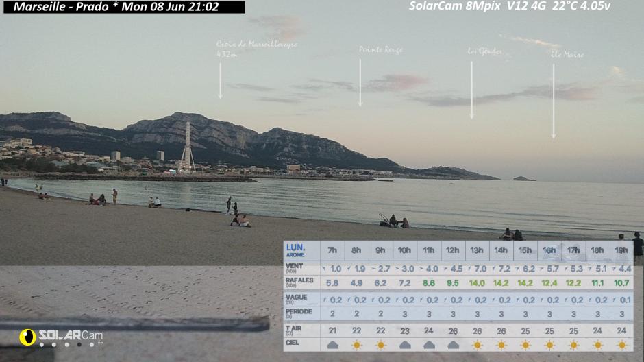This screenshot has width=644, height=362.
Task: Select wind value '7.0' at 13h
Action: point(480,269)
